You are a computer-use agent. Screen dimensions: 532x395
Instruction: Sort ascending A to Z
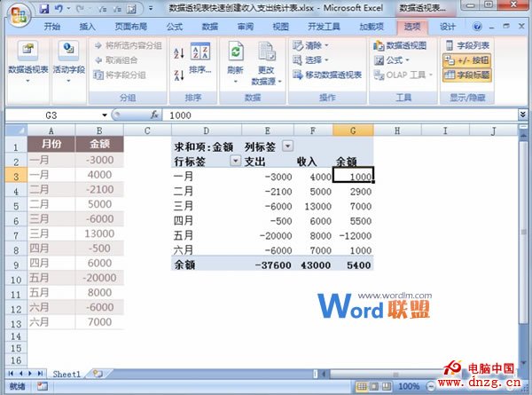pyautogui.click(x=179, y=53)
